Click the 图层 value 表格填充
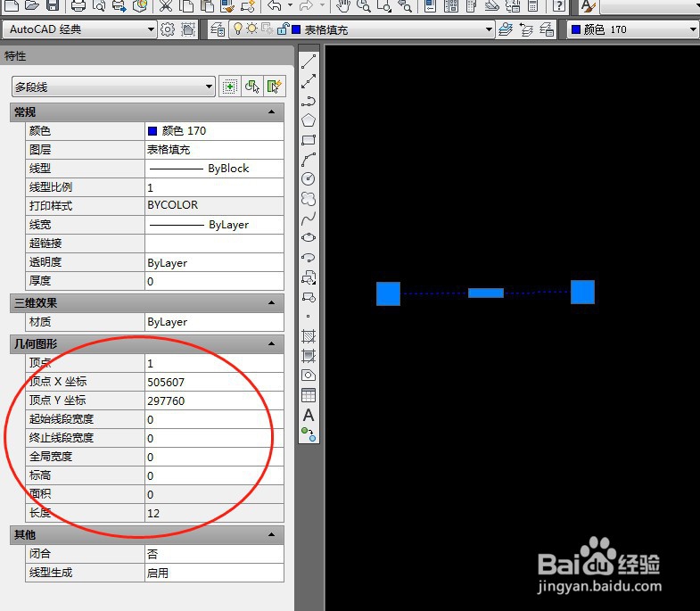Screen dimensions: 700x611 214,150
